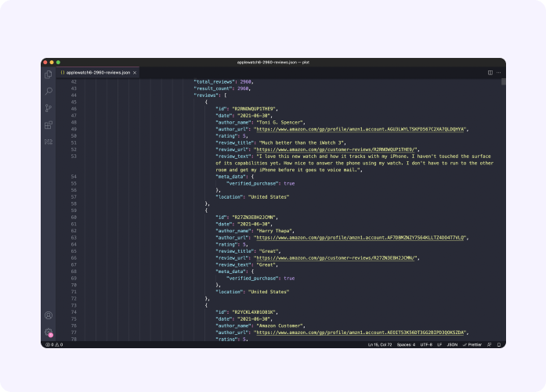Screen dimensions: 546x392
Task: Split the editor to the right
Action: 490,72
